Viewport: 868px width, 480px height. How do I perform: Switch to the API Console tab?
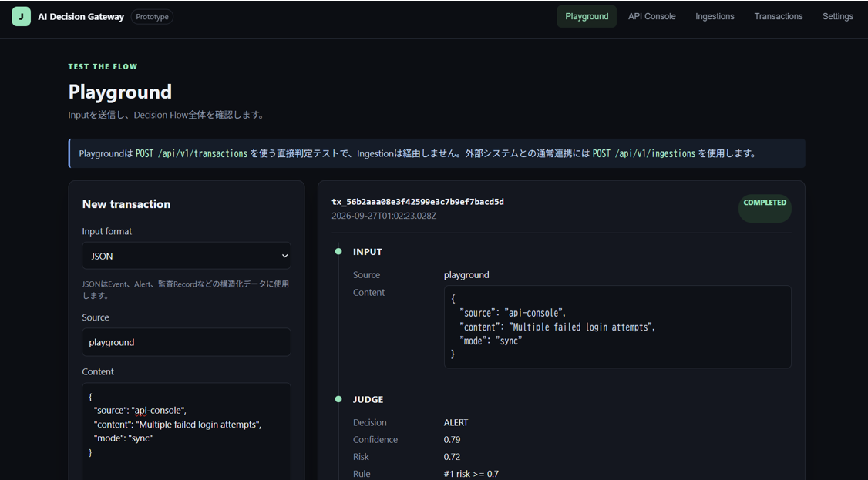651,17
